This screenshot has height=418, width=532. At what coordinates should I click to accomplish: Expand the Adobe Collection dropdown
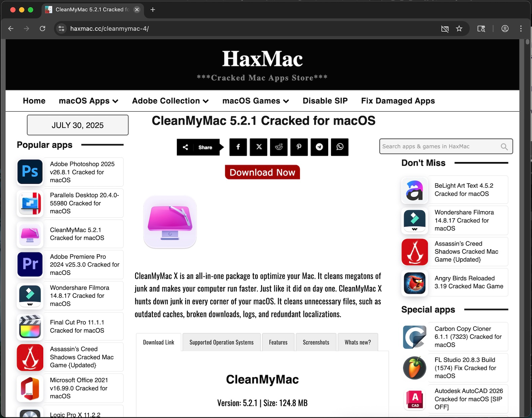click(x=170, y=101)
